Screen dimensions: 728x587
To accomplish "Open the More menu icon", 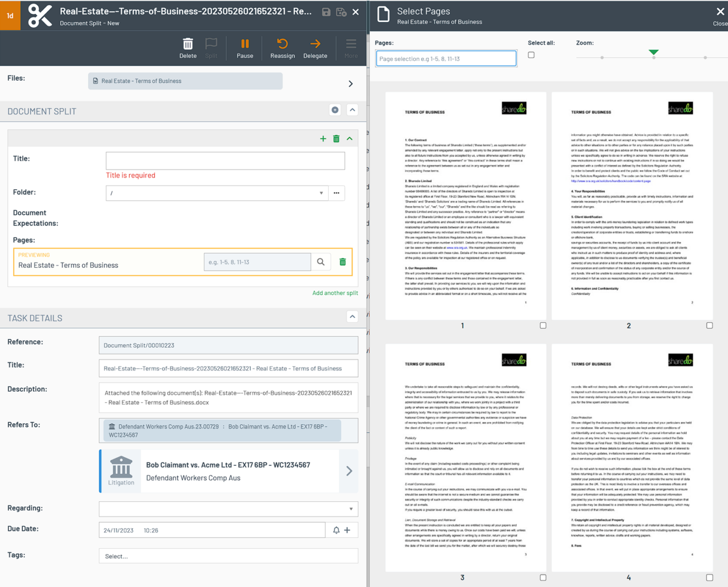I will pos(350,44).
